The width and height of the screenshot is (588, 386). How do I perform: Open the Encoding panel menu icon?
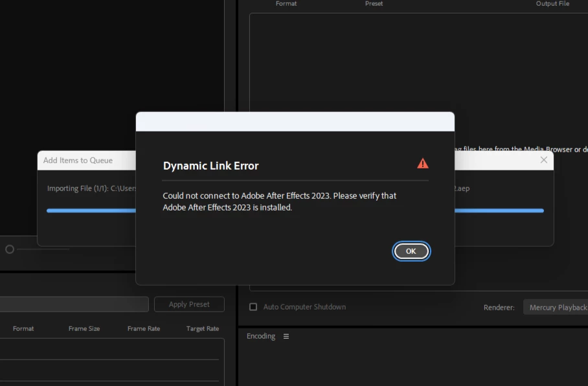(286, 337)
